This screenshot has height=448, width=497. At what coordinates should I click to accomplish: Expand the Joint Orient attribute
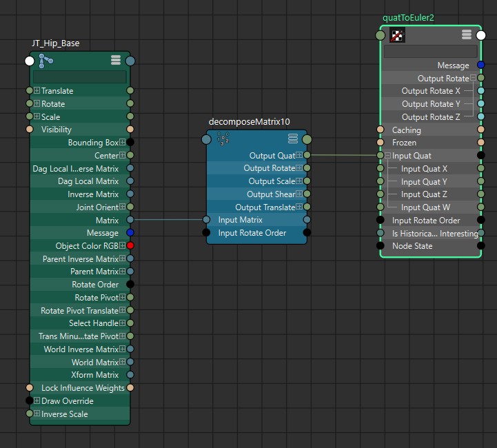coord(122,207)
